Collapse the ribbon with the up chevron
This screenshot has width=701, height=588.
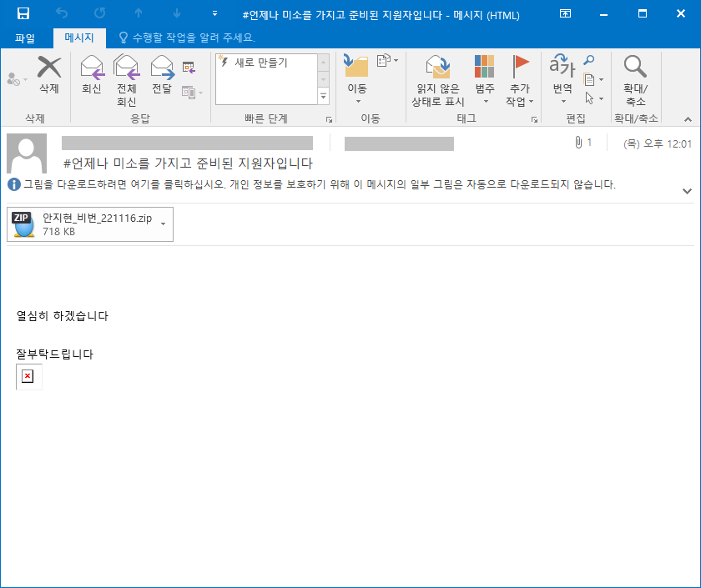pos(688,119)
